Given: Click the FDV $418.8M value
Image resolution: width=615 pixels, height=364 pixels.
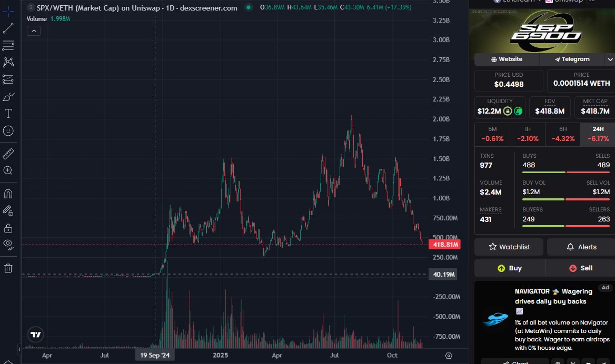Looking at the screenshot, I should click(x=550, y=112).
